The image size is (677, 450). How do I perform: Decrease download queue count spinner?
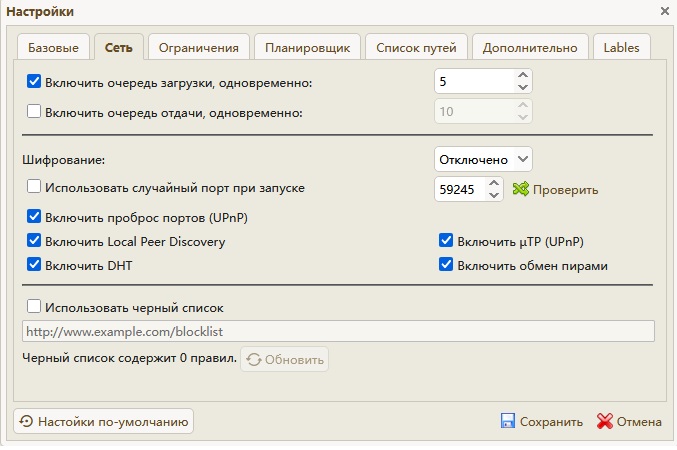(523, 87)
